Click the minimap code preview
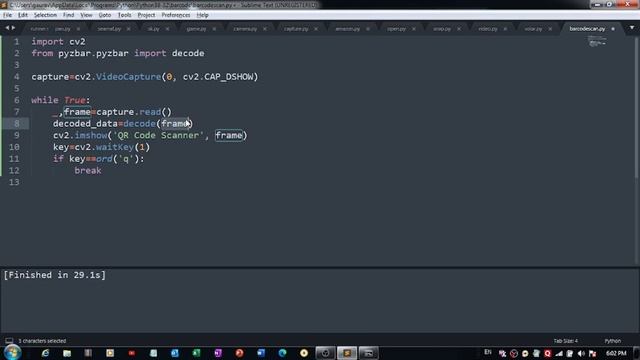Screen dimensions: 640x360 click(597, 41)
